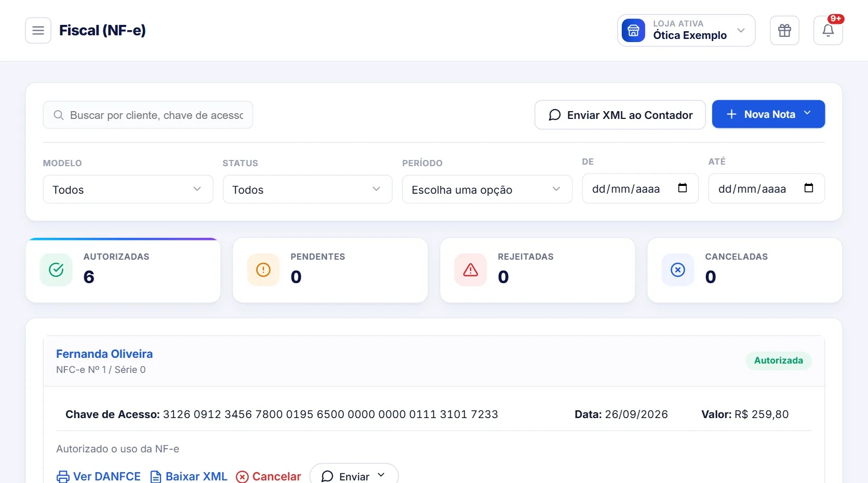The image size is (868, 483).
Task: Click the red warning triangle on Rejeitadas card
Action: 471,270
